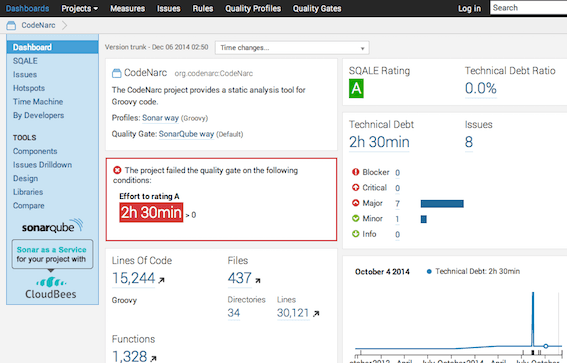Open the Dashboards menu
The height and width of the screenshot is (363, 567).
pyautogui.click(x=27, y=8)
